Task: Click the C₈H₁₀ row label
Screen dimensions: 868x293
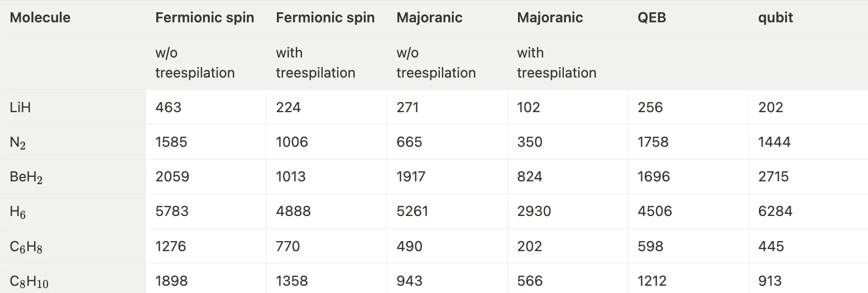Action: tap(29, 281)
